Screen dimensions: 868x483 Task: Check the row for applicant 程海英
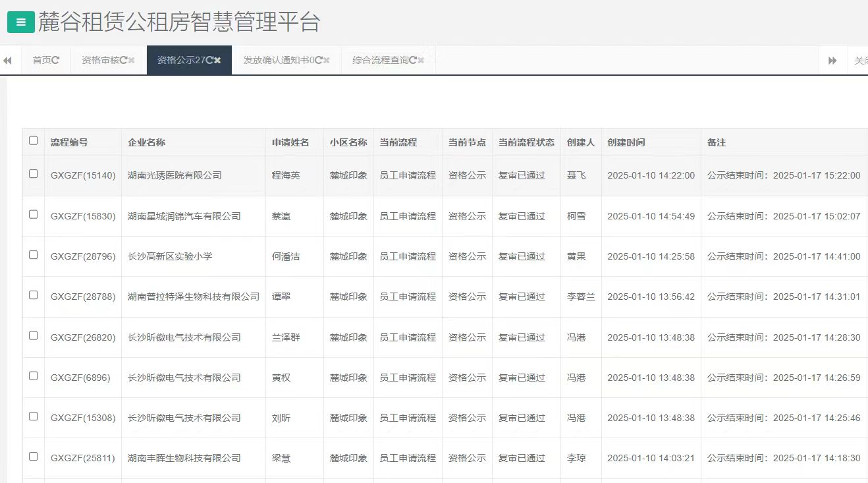pos(32,175)
